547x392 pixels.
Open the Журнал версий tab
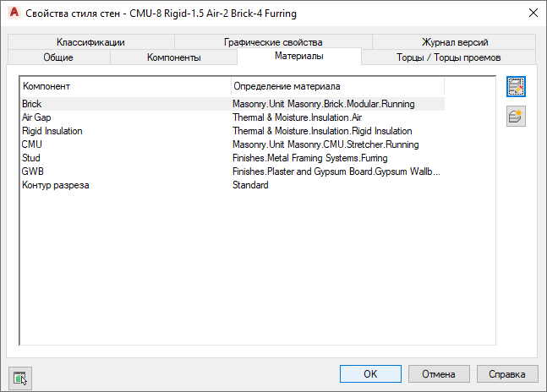tap(455, 42)
